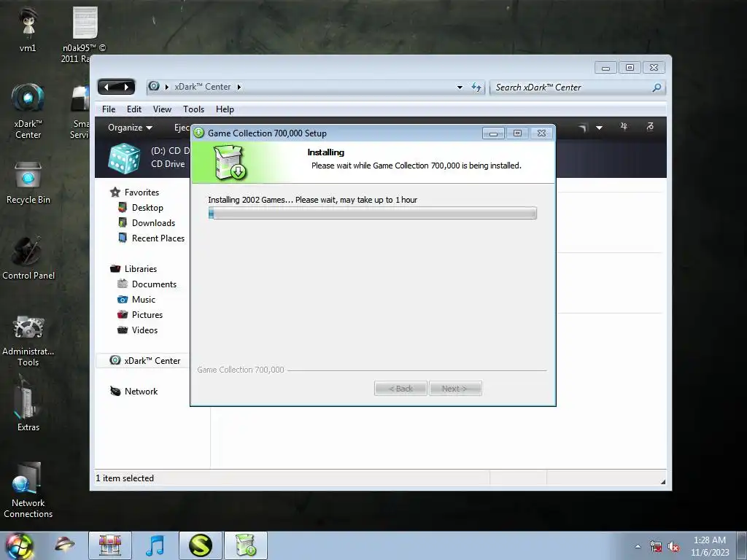Switch to the installer taskbar button
The width and height of the screenshot is (747, 560).
point(246,545)
